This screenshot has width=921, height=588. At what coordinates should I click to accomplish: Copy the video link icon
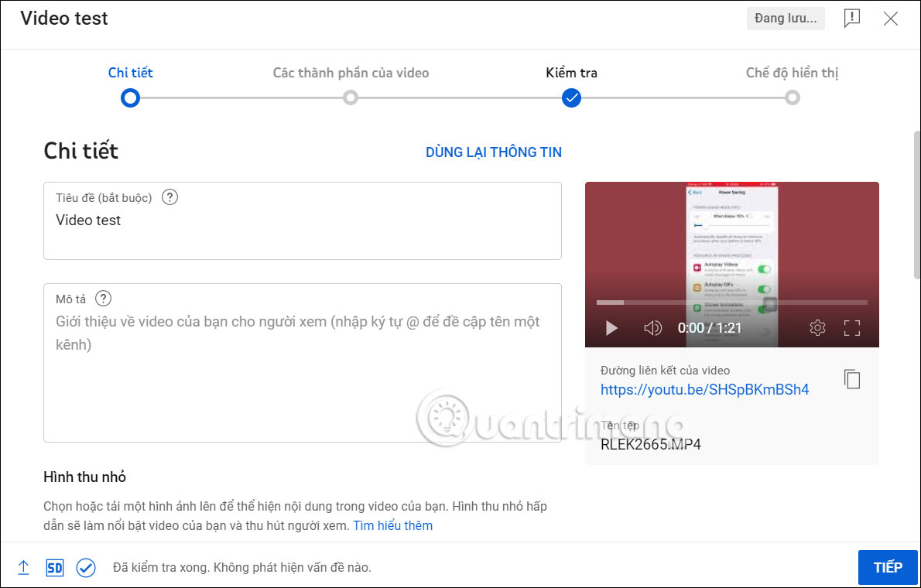(x=851, y=379)
